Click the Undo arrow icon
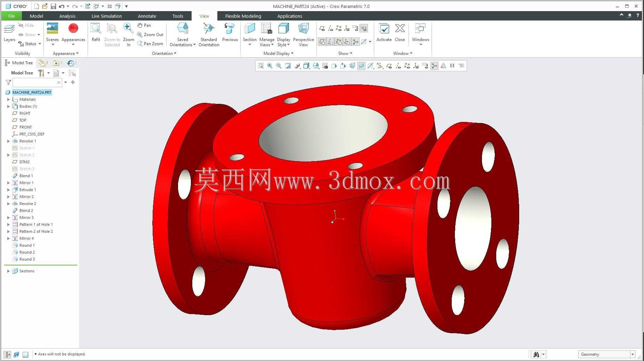This screenshot has width=644, height=361. pos(62,6)
